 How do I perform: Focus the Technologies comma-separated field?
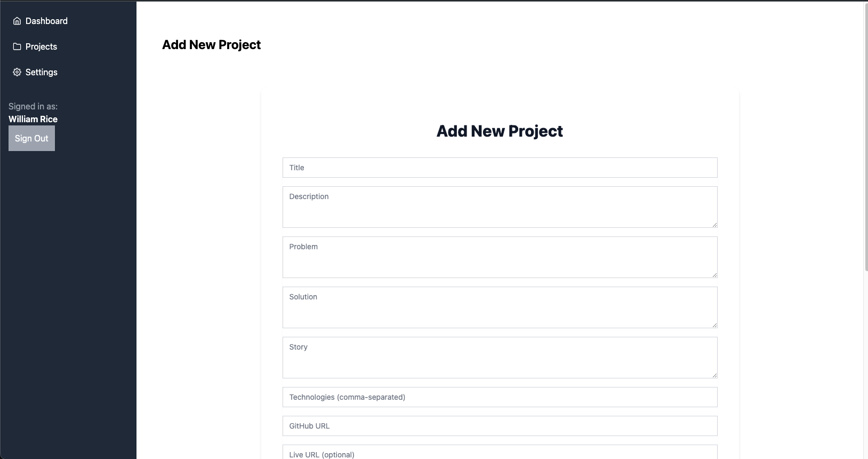click(x=500, y=397)
